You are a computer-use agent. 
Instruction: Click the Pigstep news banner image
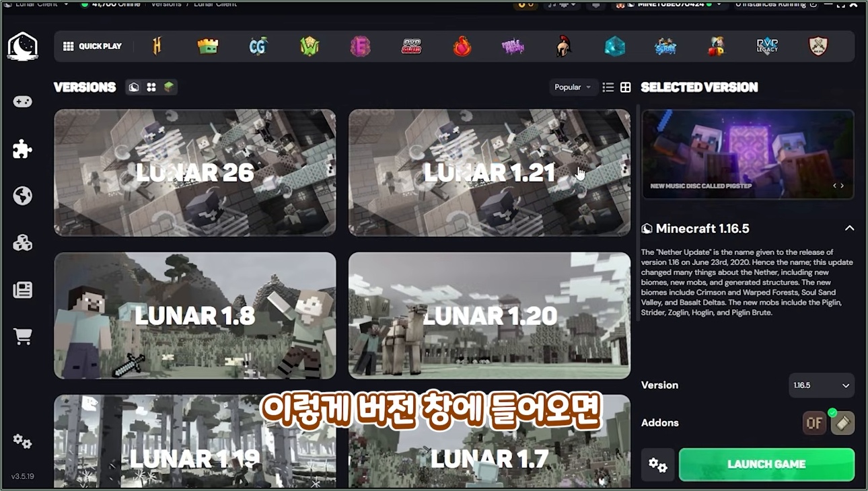pos(748,155)
